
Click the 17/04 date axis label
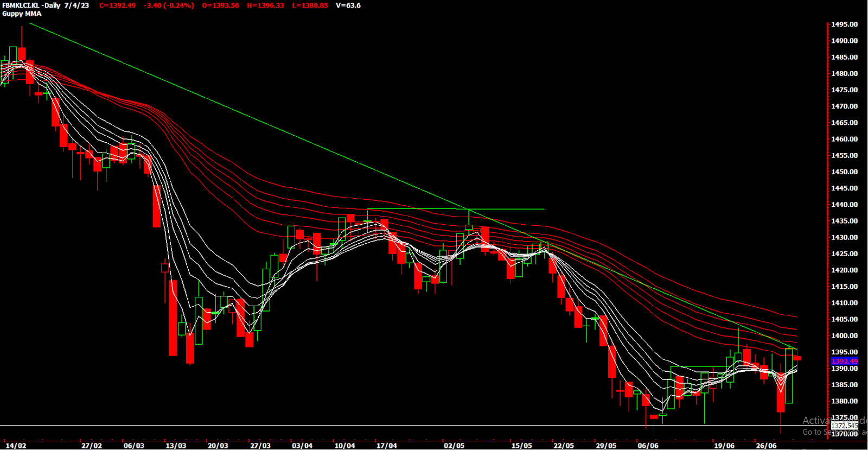click(387, 446)
